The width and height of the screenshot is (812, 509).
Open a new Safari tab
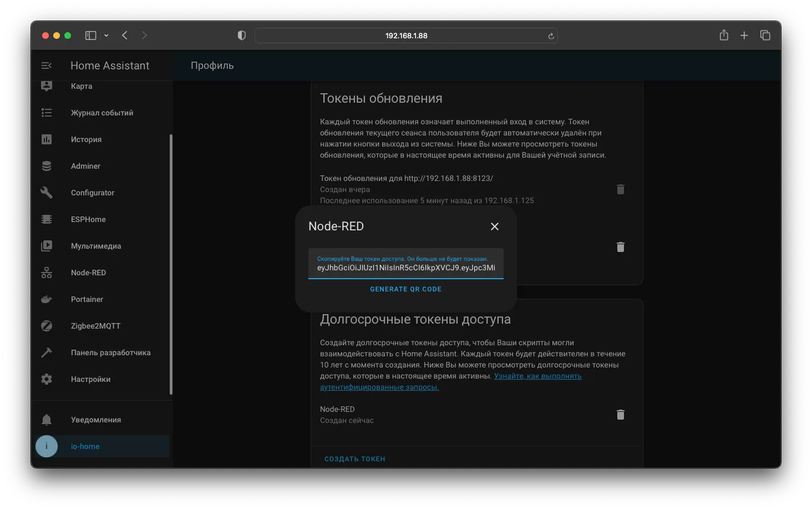[x=744, y=36]
